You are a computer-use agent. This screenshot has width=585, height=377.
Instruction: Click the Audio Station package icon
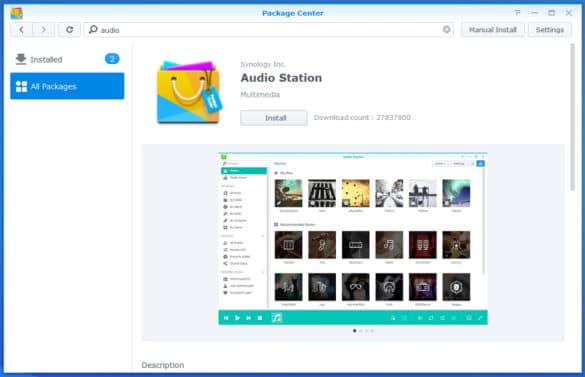click(x=190, y=92)
